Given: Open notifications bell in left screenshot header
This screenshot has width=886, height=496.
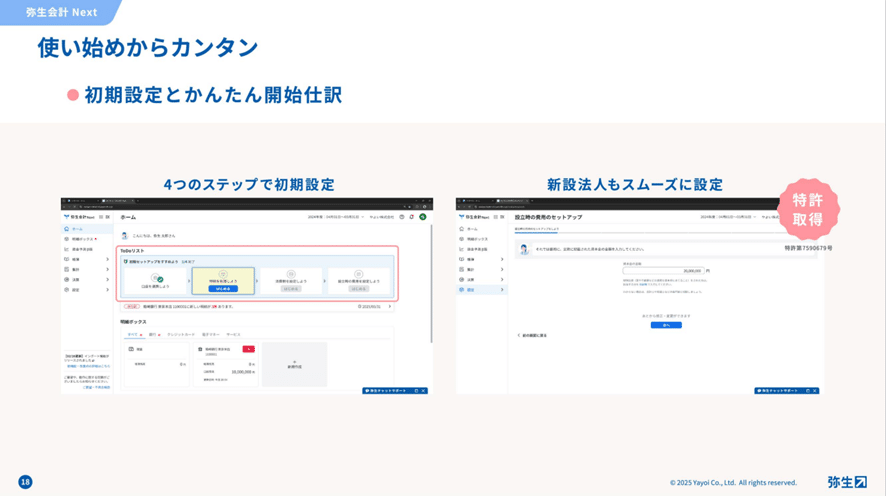Looking at the screenshot, I should pos(411,217).
